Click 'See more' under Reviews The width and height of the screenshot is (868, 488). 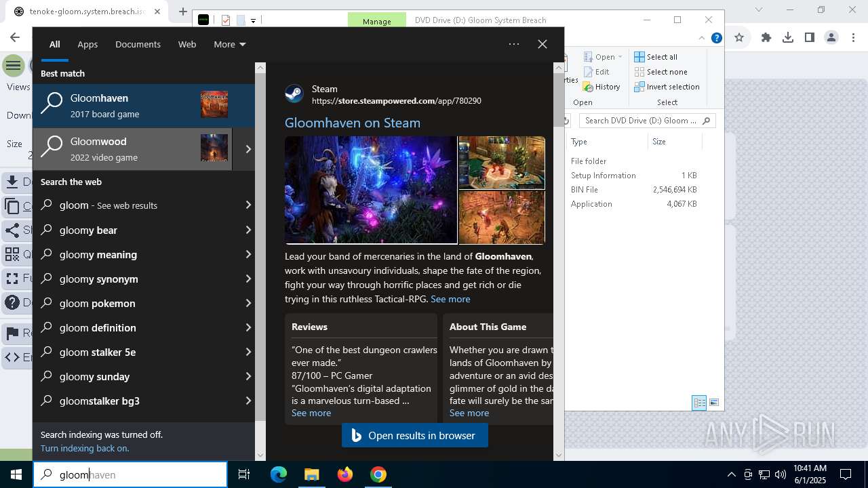pos(311,413)
